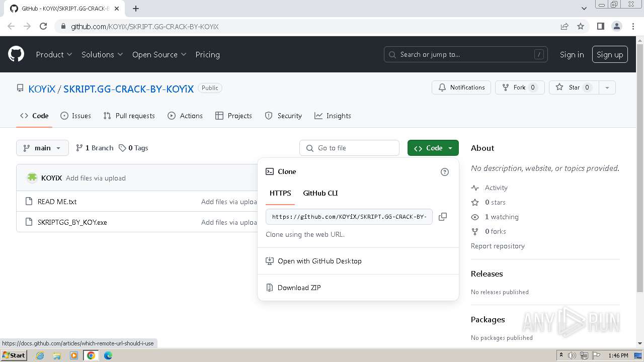Choose Download ZIP

(x=299, y=288)
